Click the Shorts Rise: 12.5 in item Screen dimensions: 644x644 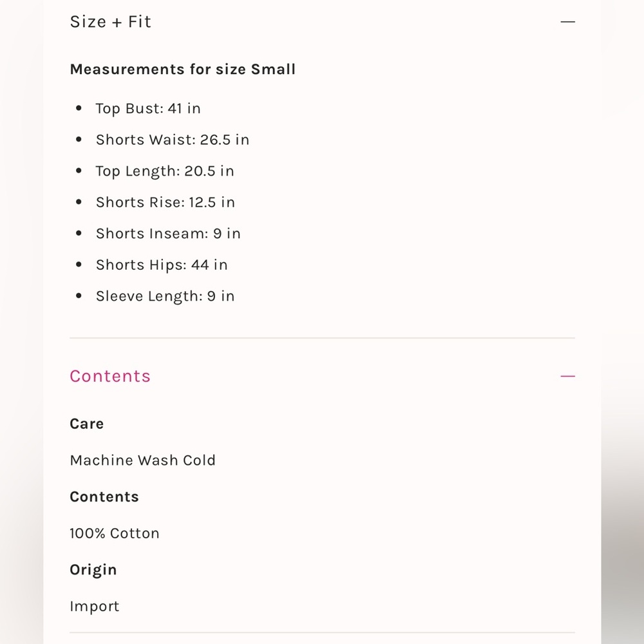pyautogui.click(x=165, y=202)
